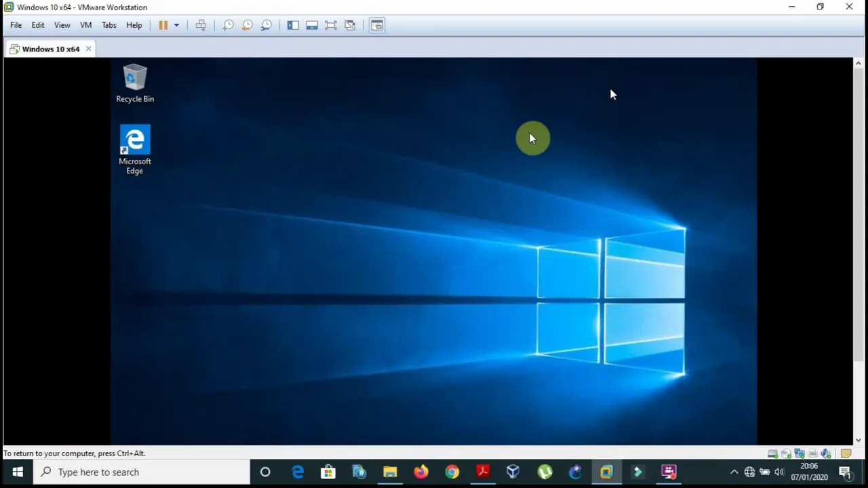Expand the power options dropdown arrow
The image size is (868, 488).
click(176, 25)
